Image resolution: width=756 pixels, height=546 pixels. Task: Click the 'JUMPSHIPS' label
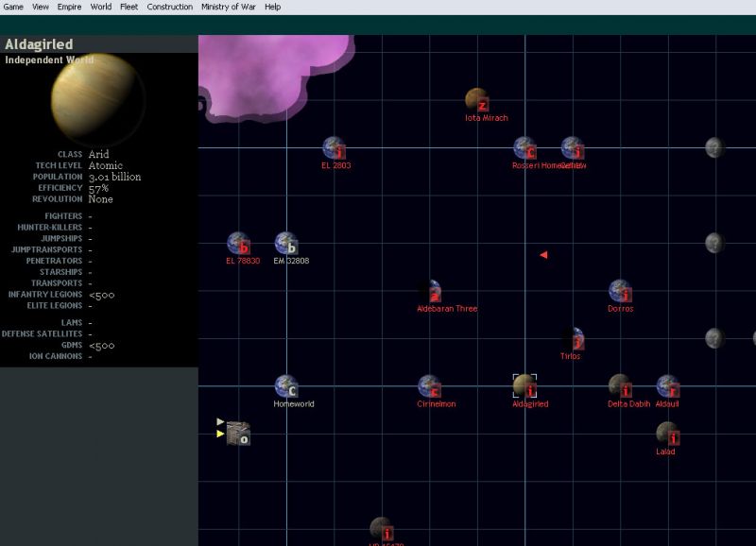point(61,238)
